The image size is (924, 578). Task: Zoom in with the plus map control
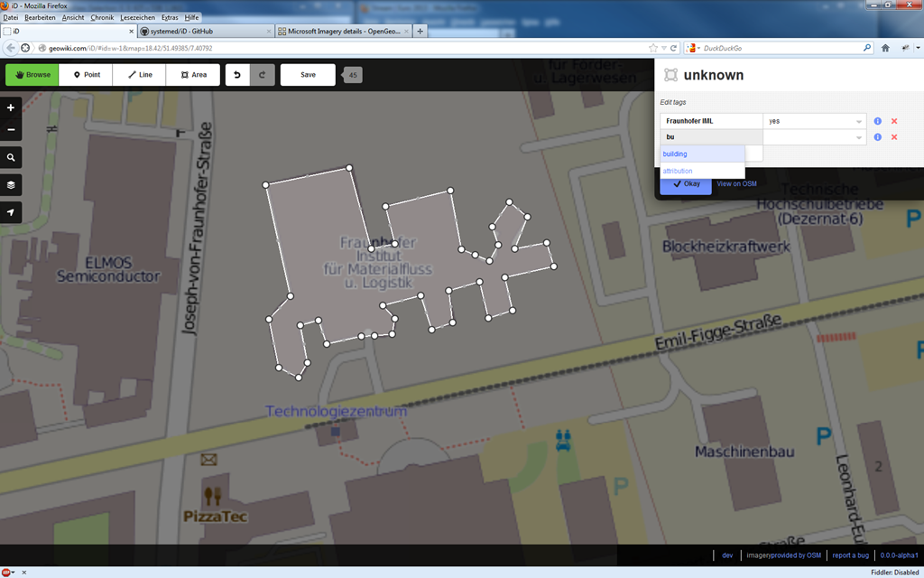(11, 108)
